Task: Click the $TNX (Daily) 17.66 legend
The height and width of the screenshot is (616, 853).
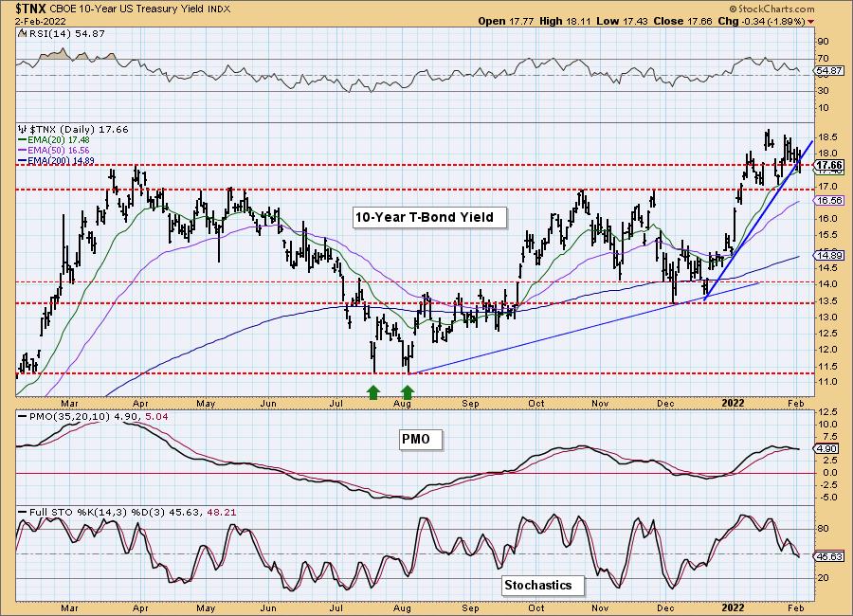Action: pyautogui.click(x=79, y=130)
